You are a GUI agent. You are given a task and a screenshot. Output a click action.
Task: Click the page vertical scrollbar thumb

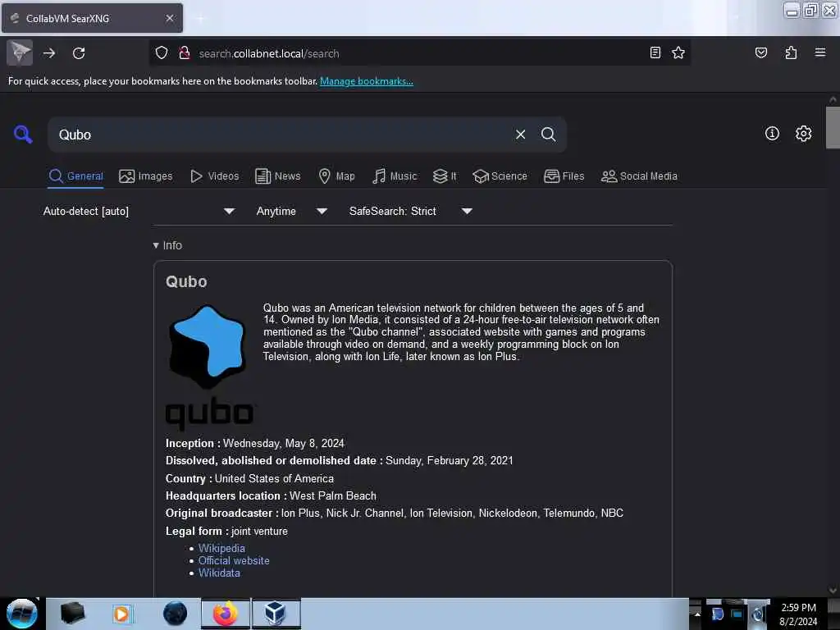[x=833, y=127]
